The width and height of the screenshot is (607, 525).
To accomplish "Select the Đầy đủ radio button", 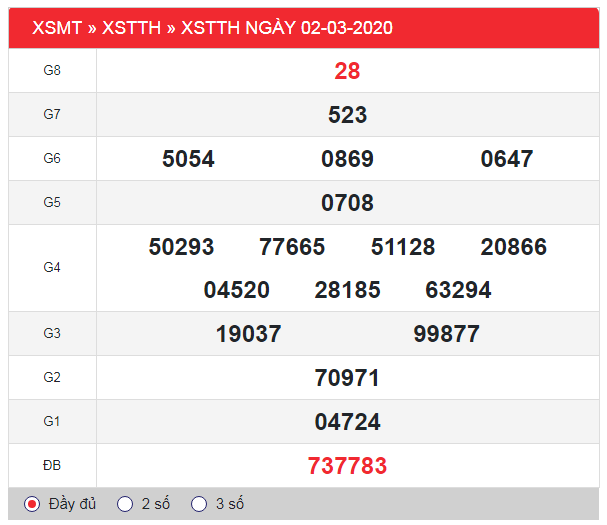I will [x=32, y=504].
